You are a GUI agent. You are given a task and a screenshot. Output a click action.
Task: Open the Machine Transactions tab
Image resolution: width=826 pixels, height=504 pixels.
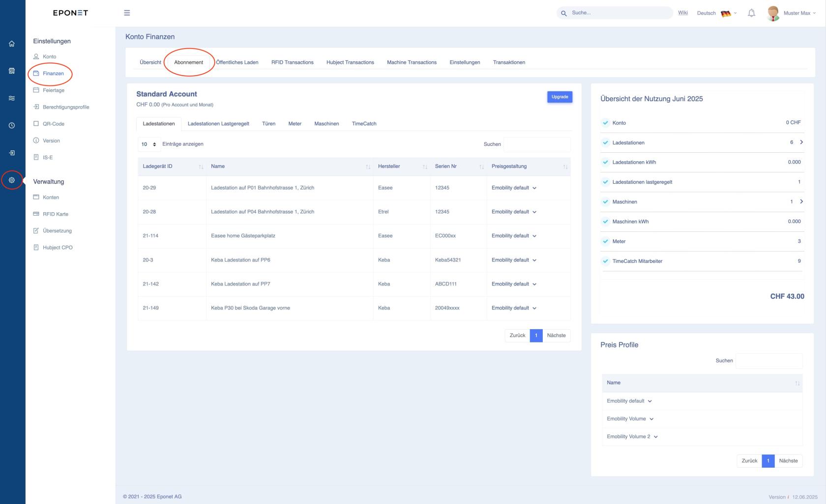412,62
